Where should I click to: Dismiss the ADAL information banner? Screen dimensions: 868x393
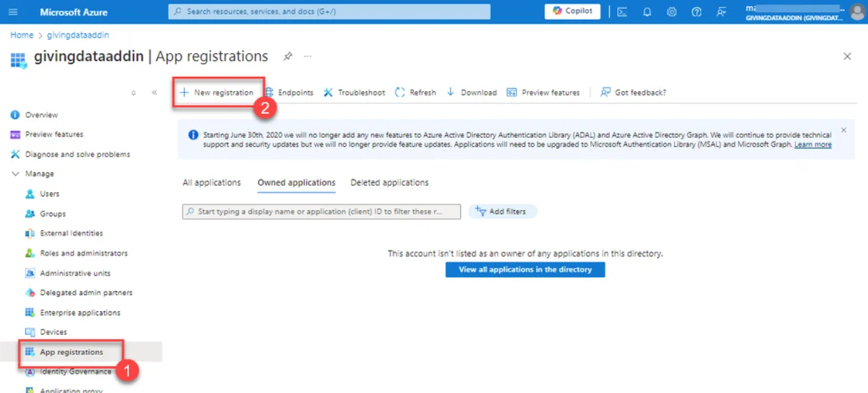(x=844, y=130)
